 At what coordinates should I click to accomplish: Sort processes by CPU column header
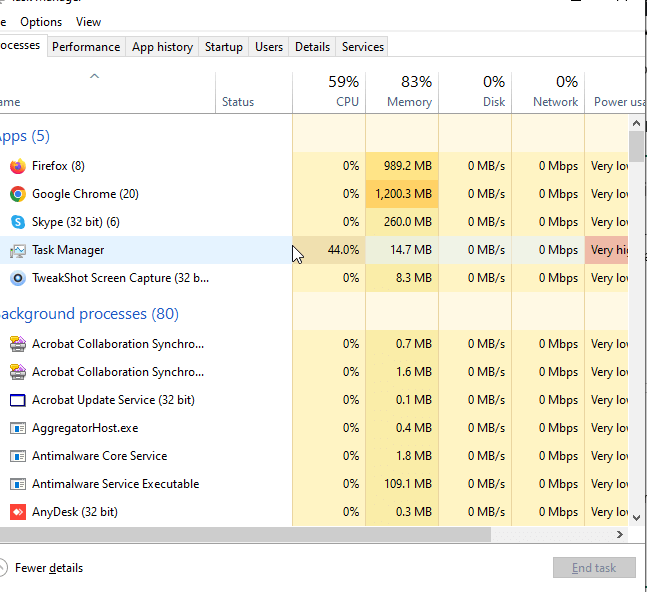coord(329,91)
